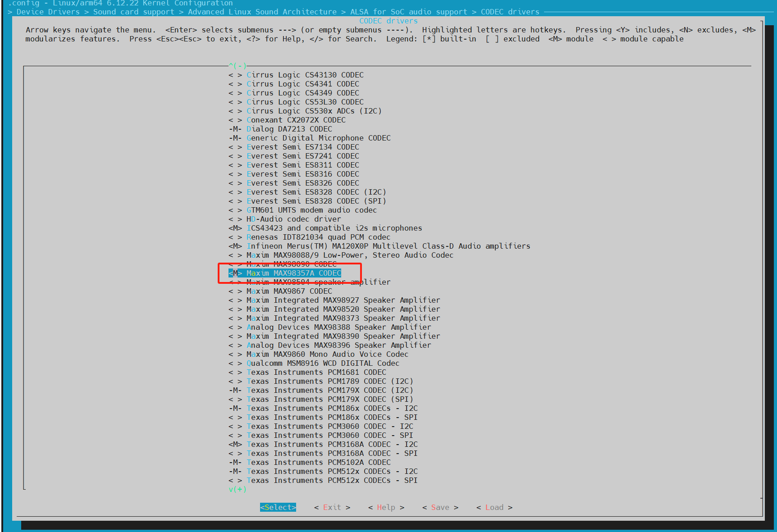Toggle ICS43423 i2s microphones module
This screenshot has width=777, height=532.
tap(235, 228)
